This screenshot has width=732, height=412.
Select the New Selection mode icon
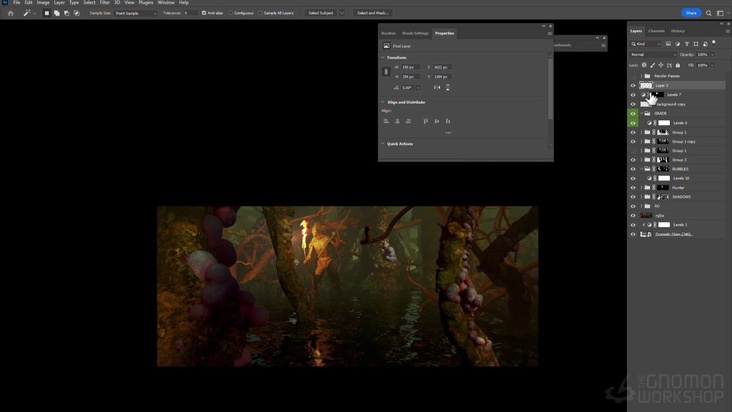(x=47, y=13)
